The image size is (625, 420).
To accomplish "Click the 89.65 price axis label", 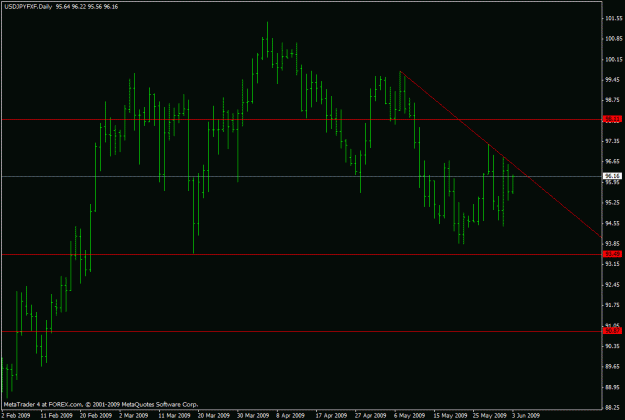I will [x=614, y=366].
